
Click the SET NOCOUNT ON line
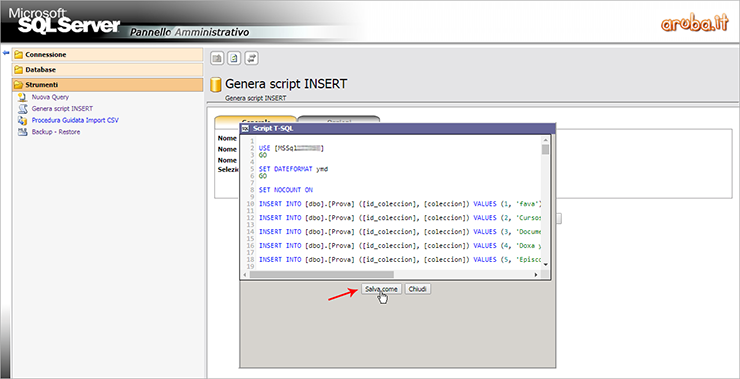tap(286, 190)
